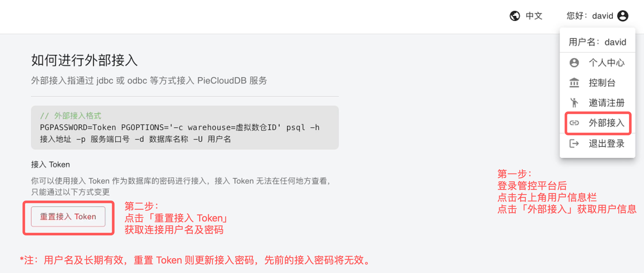Select 个人中心 from the user menu
Viewport: 644px width, 273px height.
point(597,62)
